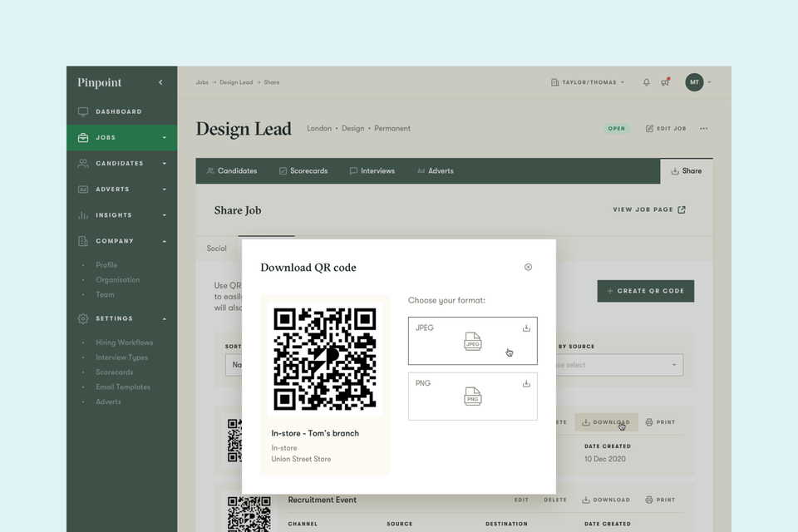Image resolution: width=798 pixels, height=532 pixels.
Task: Click the Adverts sidebar icon
Action: (83, 190)
